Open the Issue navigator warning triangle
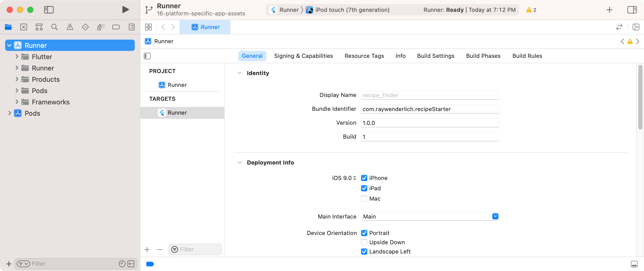The height and width of the screenshot is (271, 644). (70, 27)
